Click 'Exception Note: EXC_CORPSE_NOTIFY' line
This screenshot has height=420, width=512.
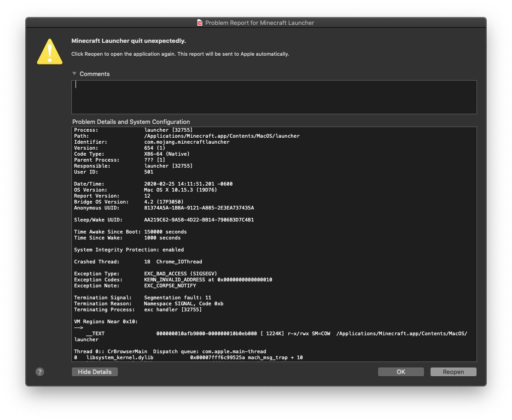135,286
